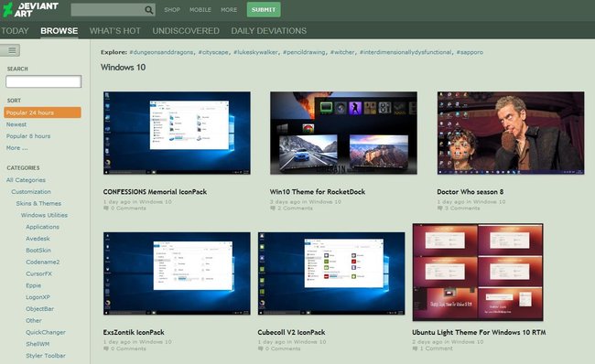Explore the #pencildrawing tag
Image resolution: width=595 pixels, height=364 pixels.
(304, 52)
